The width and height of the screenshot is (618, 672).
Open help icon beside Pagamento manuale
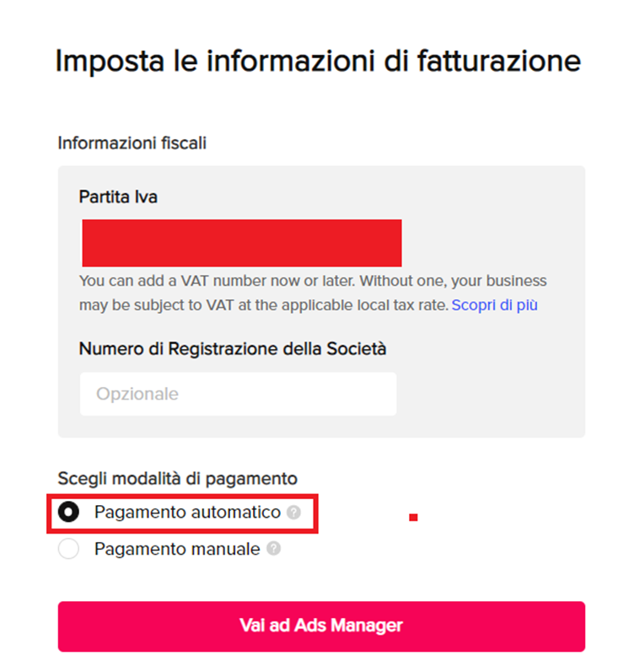tap(274, 549)
